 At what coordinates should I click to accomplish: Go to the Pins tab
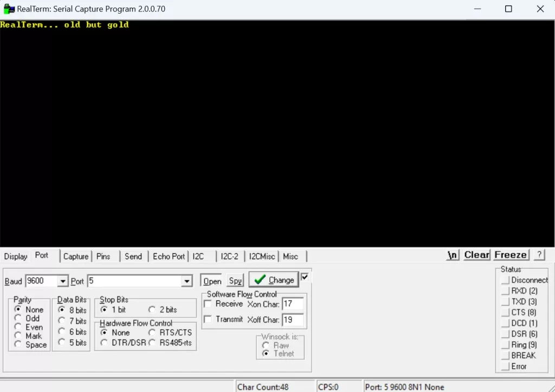[104, 256]
